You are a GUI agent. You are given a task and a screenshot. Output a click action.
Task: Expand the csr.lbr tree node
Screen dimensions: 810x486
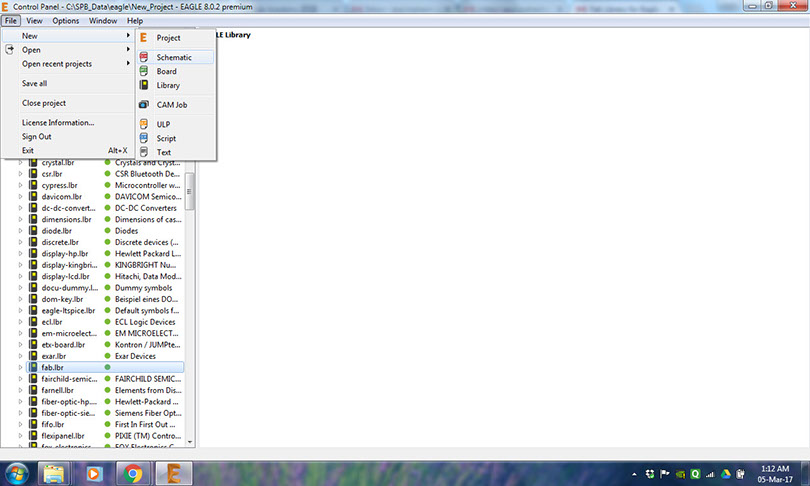21,174
